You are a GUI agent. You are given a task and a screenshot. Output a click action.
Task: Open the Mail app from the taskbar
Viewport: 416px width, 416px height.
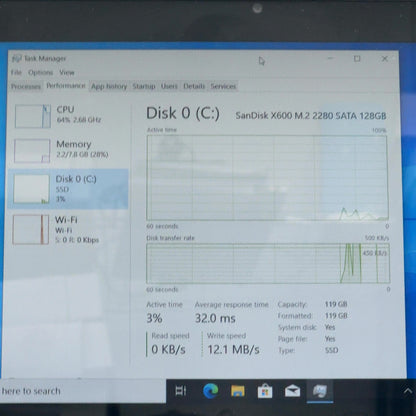[292, 391]
